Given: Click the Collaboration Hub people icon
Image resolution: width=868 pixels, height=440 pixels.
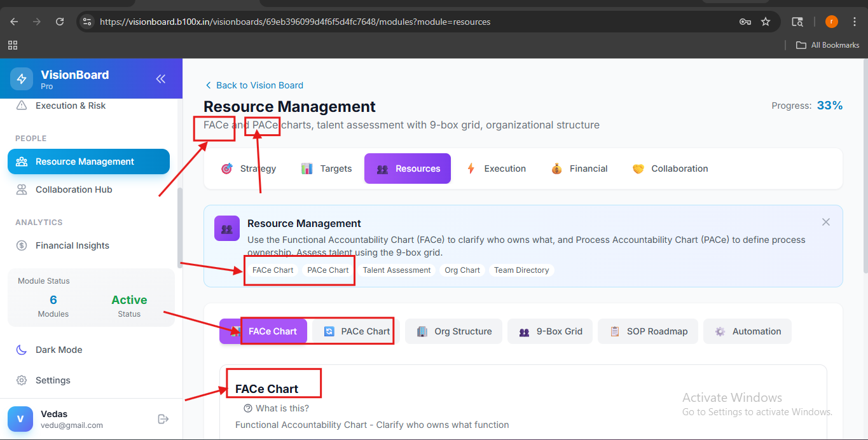Looking at the screenshot, I should coord(22,189).
